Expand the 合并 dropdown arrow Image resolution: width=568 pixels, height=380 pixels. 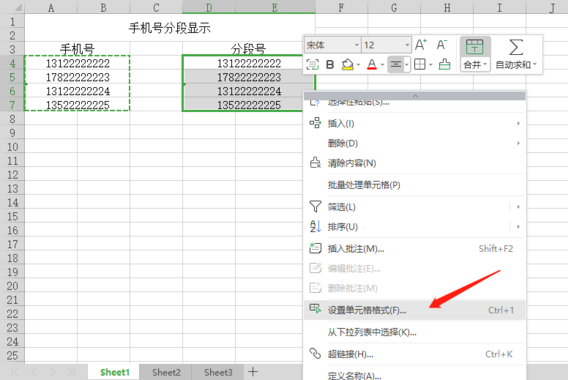point(485,64)
